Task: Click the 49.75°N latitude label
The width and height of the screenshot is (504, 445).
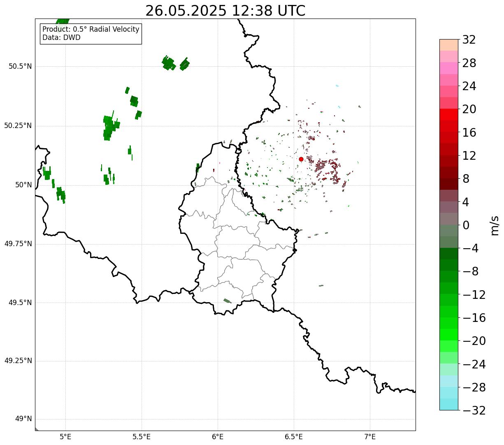Action: pos(18,244)
